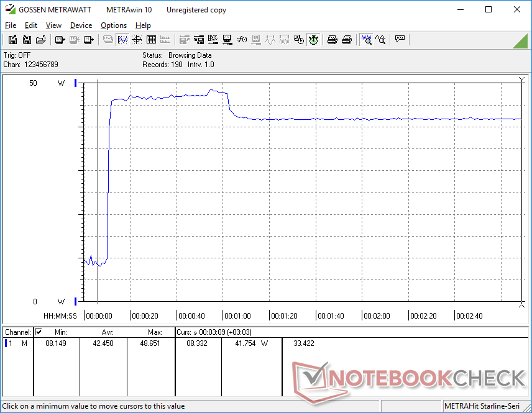Click the GOSSEN METRAWATT app title icon
The height and width of the screenshot is (413, 532).
[x=10, y=9]
